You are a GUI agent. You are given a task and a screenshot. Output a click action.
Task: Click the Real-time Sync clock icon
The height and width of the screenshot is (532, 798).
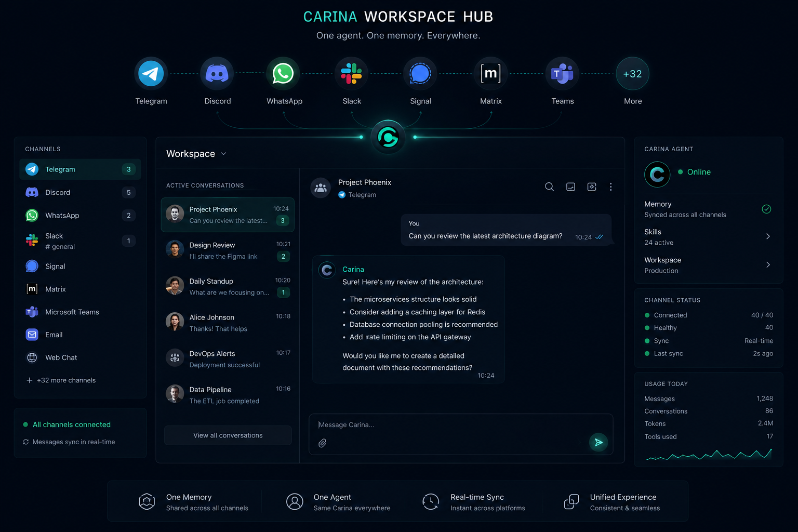(431, 501)
